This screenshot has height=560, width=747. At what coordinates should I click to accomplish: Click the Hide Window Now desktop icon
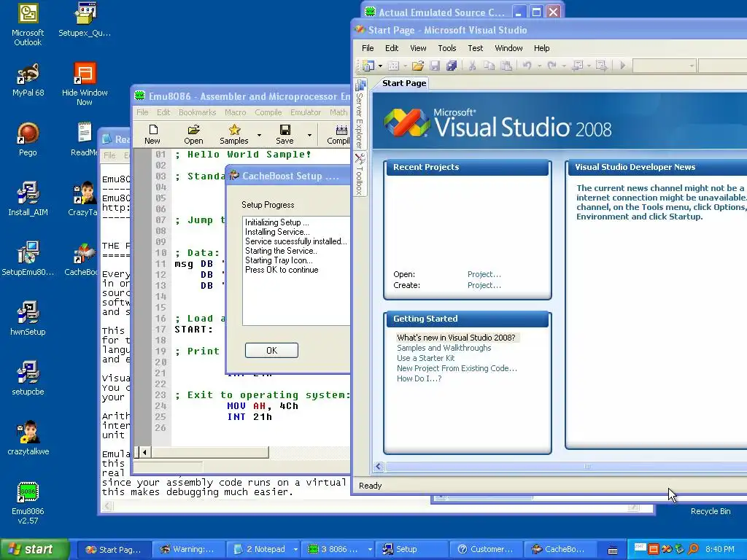(85, 84)
